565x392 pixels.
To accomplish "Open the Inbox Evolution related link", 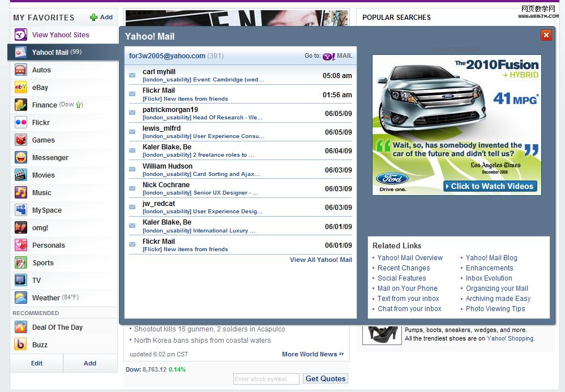I will pos(489,278).
